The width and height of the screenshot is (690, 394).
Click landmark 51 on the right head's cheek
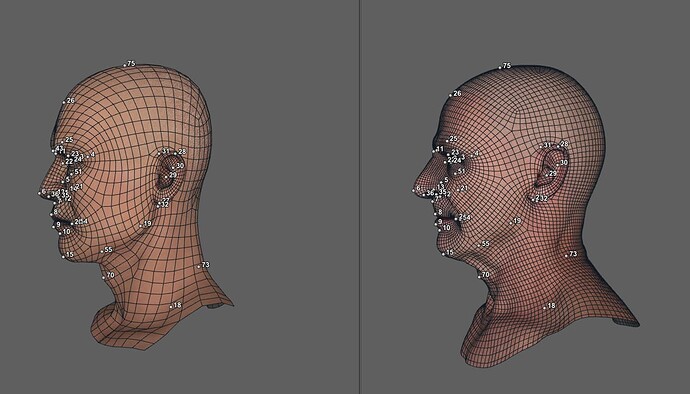click(x=455, y=173)
